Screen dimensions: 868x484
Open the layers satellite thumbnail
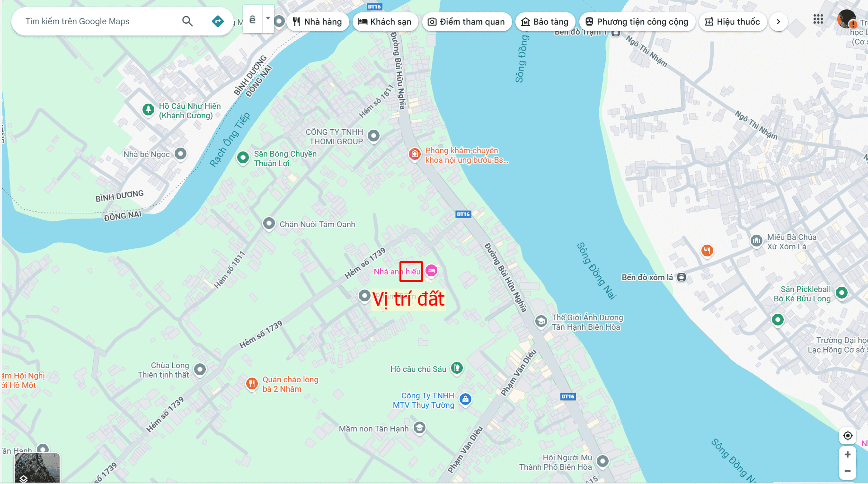pyautogui.click(x=37, y=468)
